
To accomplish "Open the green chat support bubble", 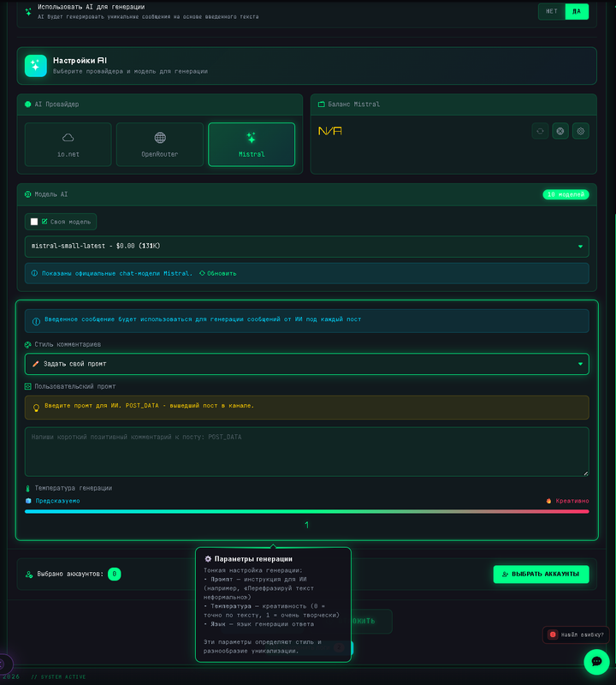I will point(596,661).
